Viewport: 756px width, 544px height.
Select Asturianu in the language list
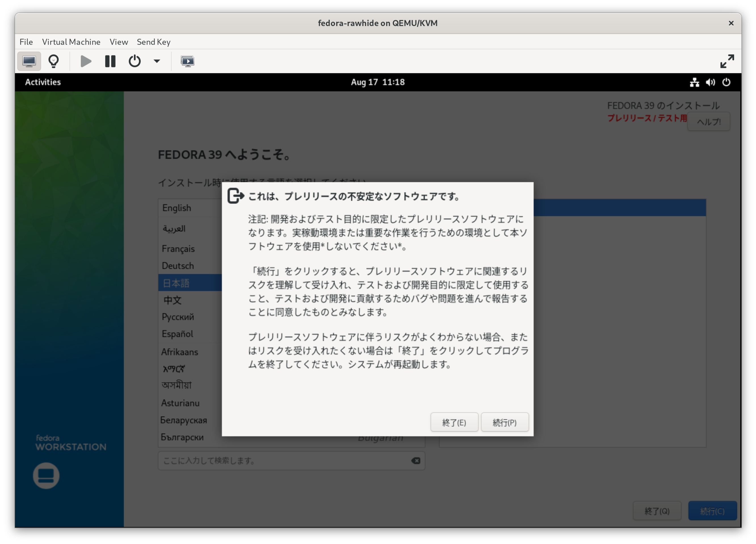[x=190, y=403]
